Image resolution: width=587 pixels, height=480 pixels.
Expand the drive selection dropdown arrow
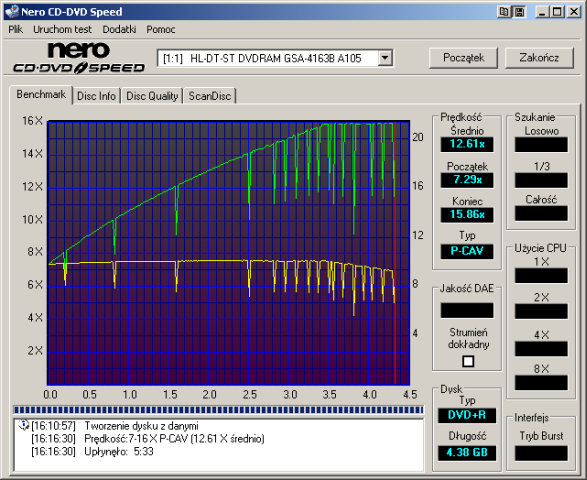385,58
